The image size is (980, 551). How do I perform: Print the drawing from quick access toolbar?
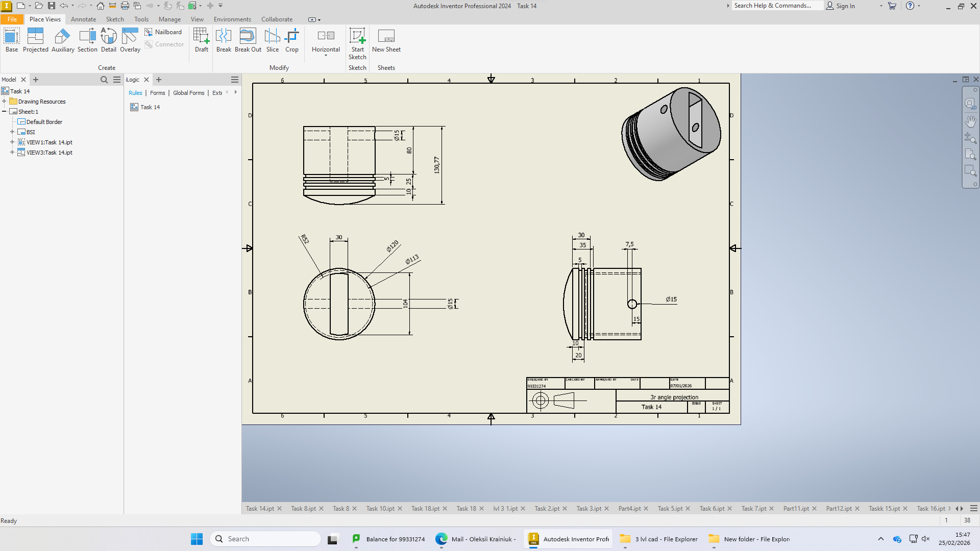(125, 6)
